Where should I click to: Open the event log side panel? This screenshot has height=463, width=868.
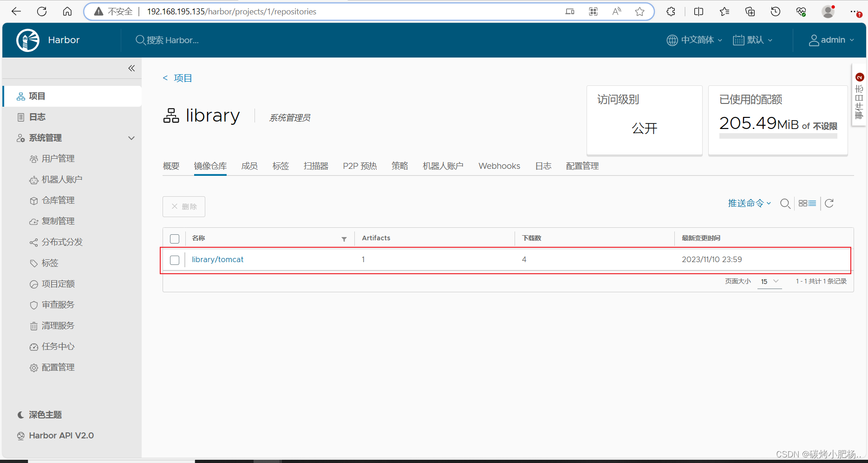[x=859, y=95]
